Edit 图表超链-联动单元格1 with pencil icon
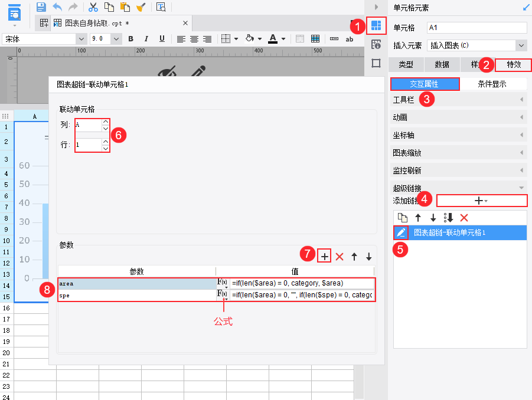Screen dimensions: 532x400 [x=401, y=232]
